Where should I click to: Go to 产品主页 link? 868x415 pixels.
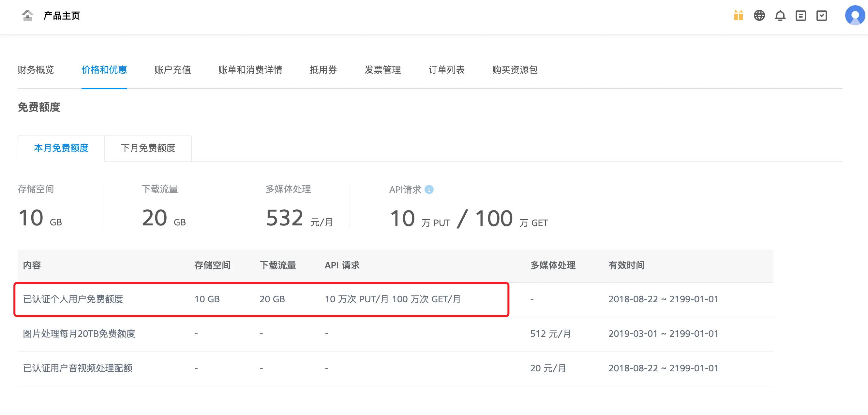point(62,16)
